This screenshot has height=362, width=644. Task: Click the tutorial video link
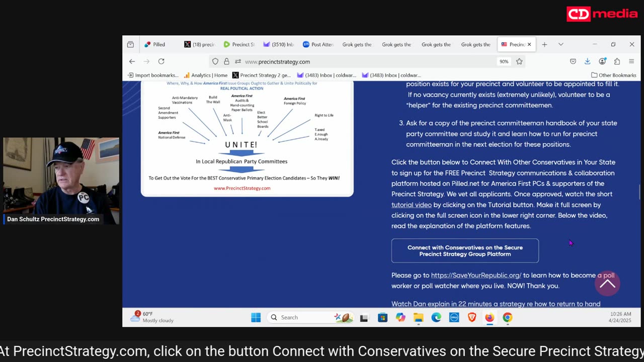pyautogui.click(x=412, y=205)
